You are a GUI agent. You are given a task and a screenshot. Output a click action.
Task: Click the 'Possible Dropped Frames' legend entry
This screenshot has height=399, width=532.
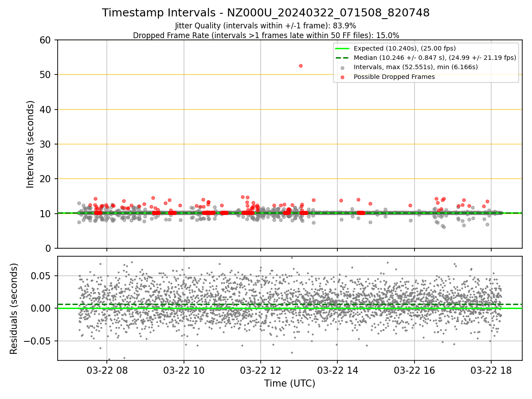[394, 77]
